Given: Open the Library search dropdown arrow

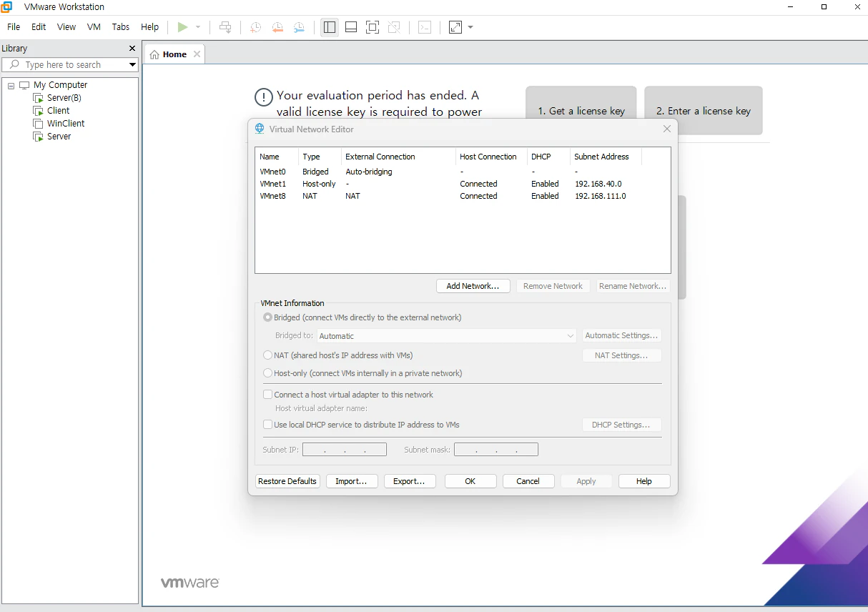Looking at the screenshot, I should [132, 64].
